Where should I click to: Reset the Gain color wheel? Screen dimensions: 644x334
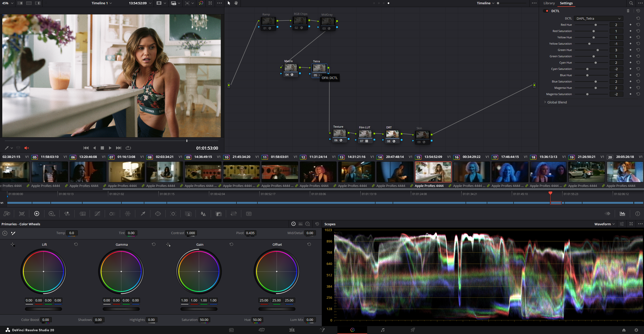click(231, 244)
